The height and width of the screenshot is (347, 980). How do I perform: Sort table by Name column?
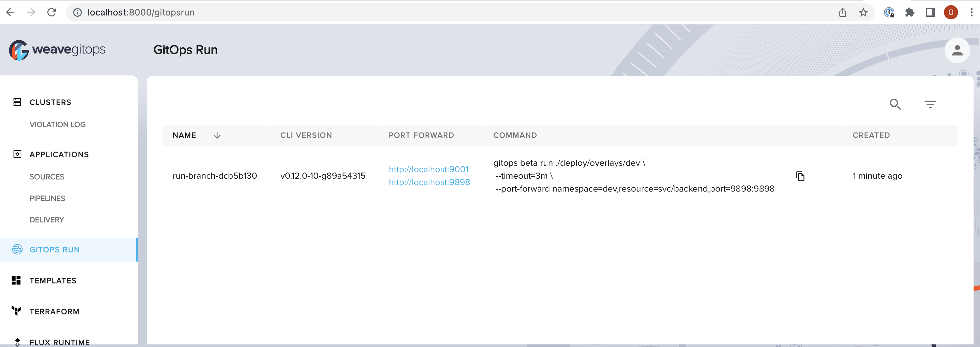point(184,135)
